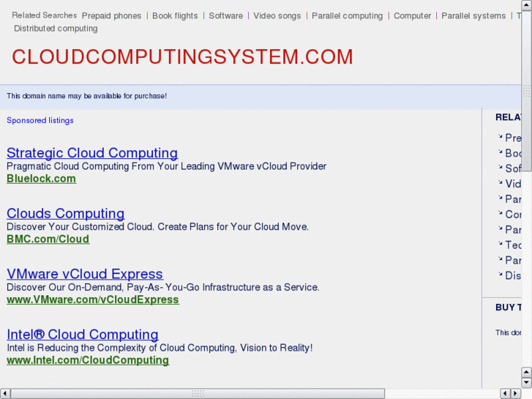Visit the Bluelock.com green link
Viewport: 532px width, 399px height.
(42, 179)
